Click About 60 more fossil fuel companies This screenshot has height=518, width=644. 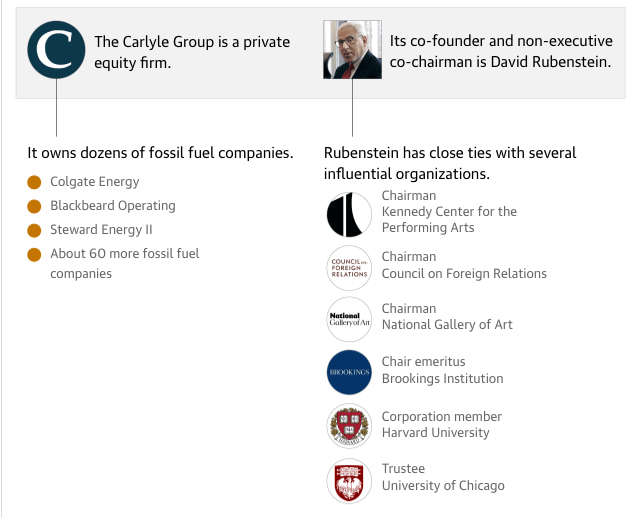124,263
